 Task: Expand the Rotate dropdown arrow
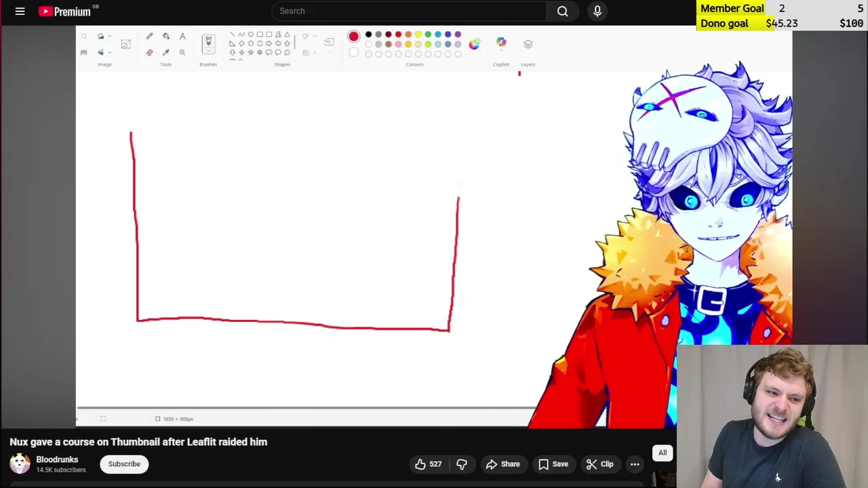point(110,36)
